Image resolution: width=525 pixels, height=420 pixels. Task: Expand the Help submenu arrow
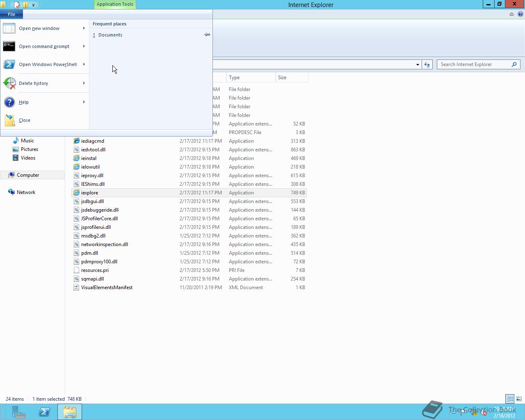tap(84, 102)
